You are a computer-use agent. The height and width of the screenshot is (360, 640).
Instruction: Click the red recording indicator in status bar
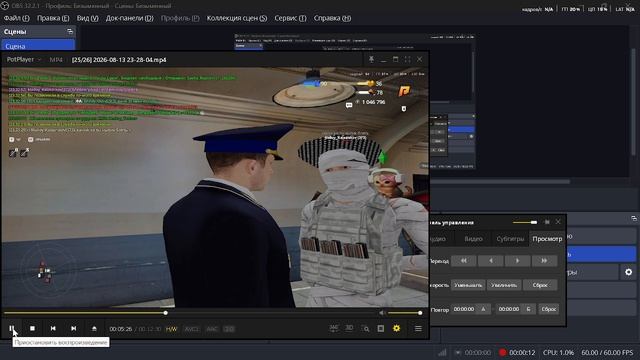coord(502,352)
